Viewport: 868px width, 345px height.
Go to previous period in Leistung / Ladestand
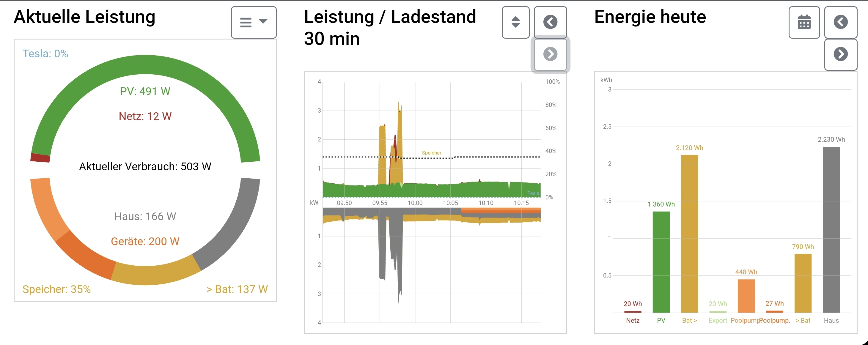(550, 22)
